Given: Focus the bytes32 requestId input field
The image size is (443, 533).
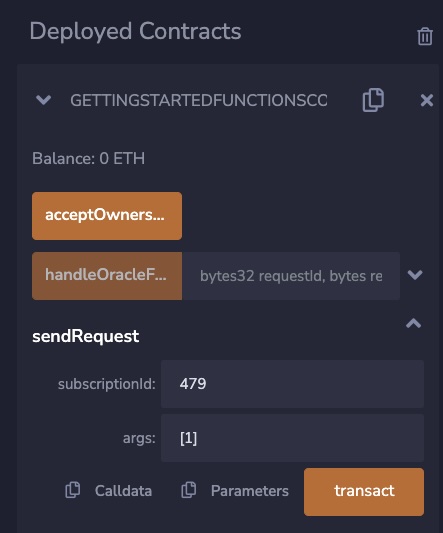Looking at the screenshot, I should coord(291,276).
